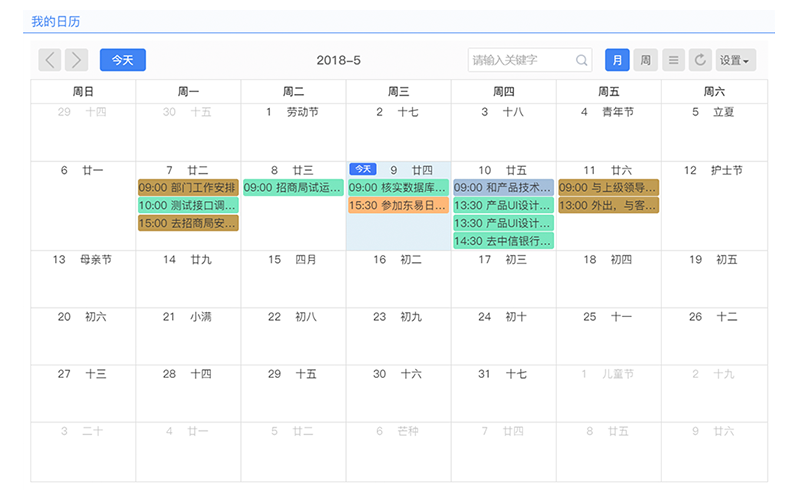Image resolution: width=800 pixels, height=500 pixels.
Task: Click the search magnifier icon
Action: pos(582,60)
